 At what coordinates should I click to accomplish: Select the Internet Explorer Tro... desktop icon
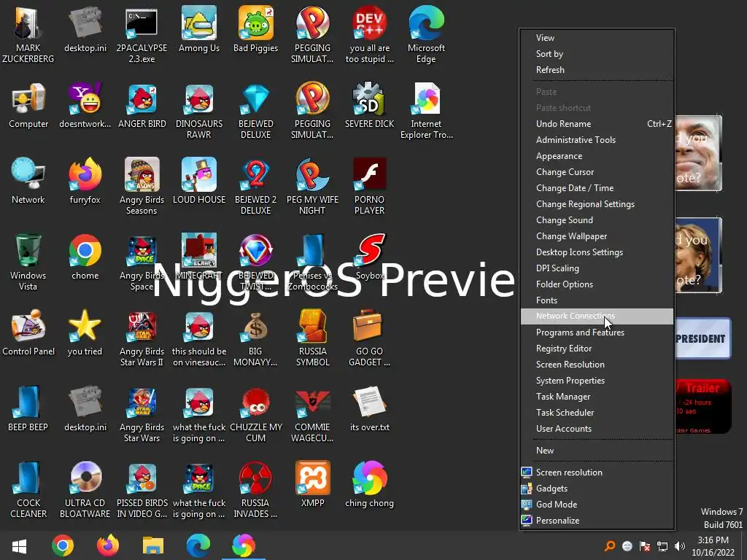(x=426, y=111)
